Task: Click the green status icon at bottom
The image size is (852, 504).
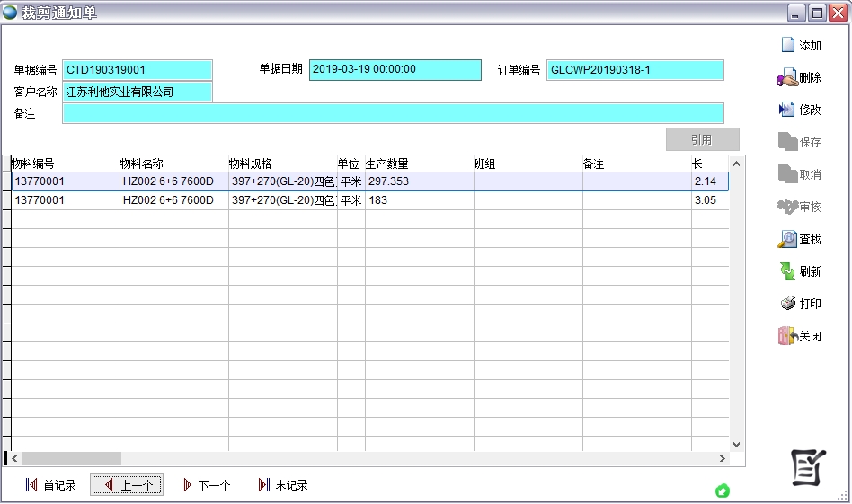Action: tap(722, 491)
